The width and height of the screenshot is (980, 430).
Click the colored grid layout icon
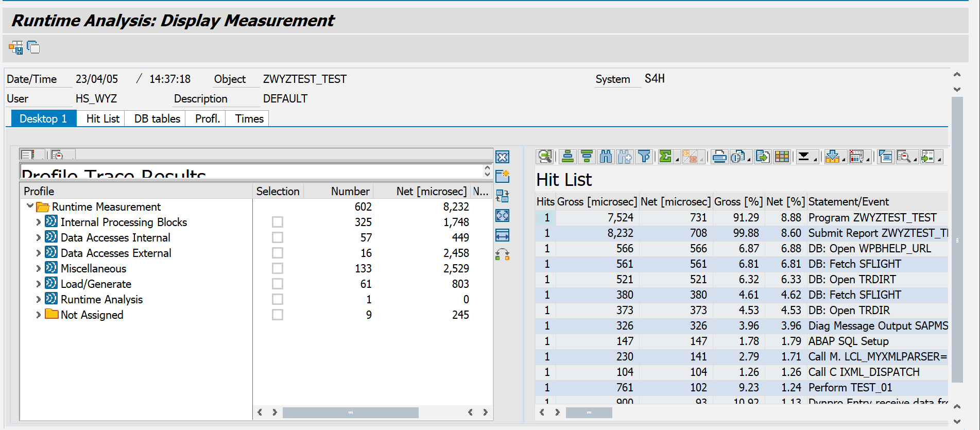click(x=782, y=157)
